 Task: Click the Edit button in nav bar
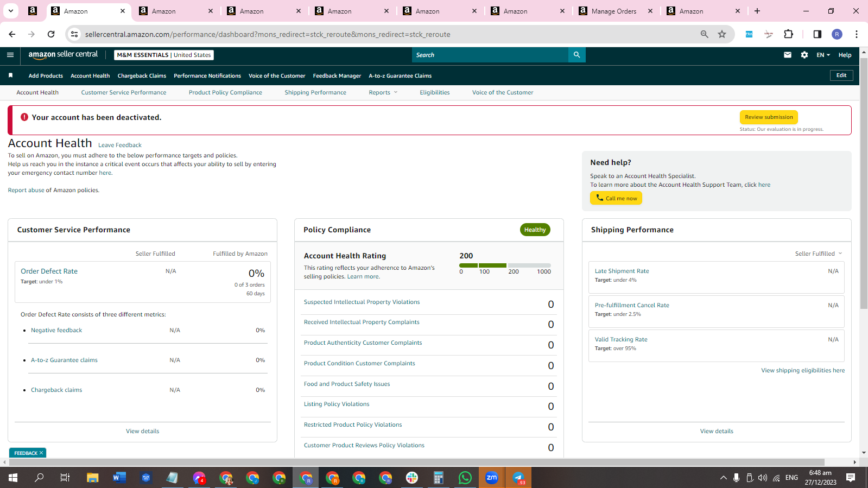841,75
